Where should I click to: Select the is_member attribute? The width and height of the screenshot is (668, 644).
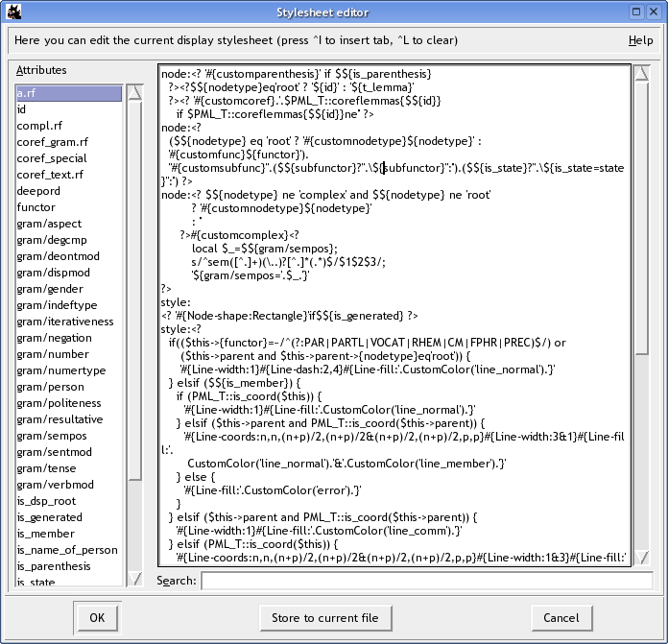tap(69, 534)
